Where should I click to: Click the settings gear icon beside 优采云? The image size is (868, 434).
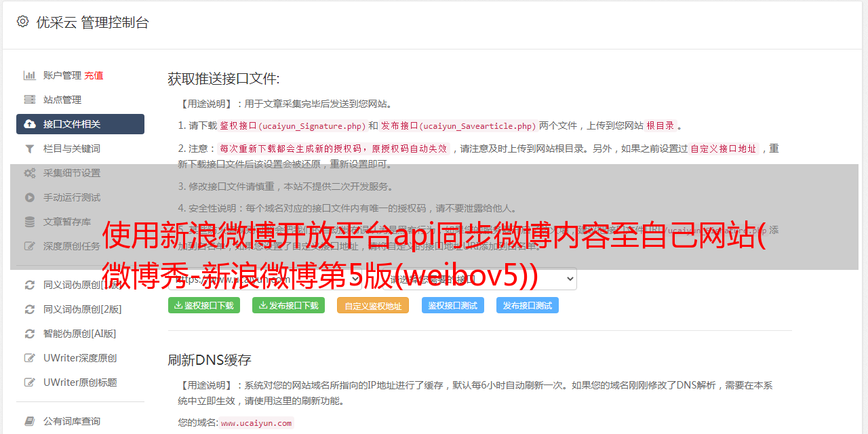point(22,22)
